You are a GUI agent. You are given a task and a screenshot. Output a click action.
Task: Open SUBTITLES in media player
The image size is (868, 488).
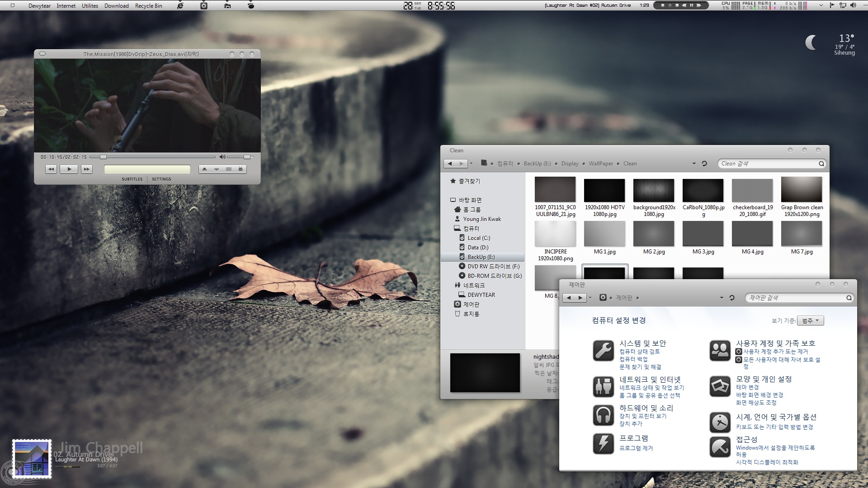[132, 179]
